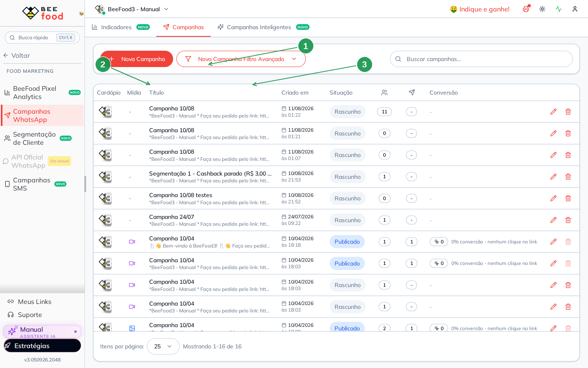Edit the Campanha 10/08 created at 01:22

click(x=553, y=111)
